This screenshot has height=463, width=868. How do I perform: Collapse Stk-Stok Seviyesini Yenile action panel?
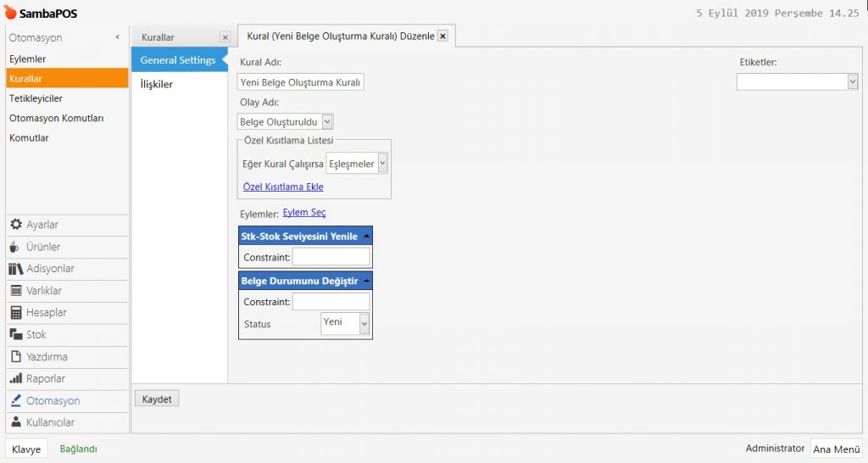click(365, 237)
